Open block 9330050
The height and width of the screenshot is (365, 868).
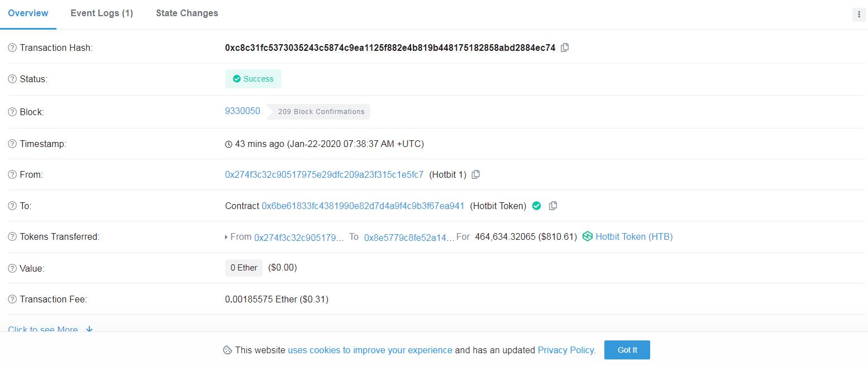(x=242, y=111)
